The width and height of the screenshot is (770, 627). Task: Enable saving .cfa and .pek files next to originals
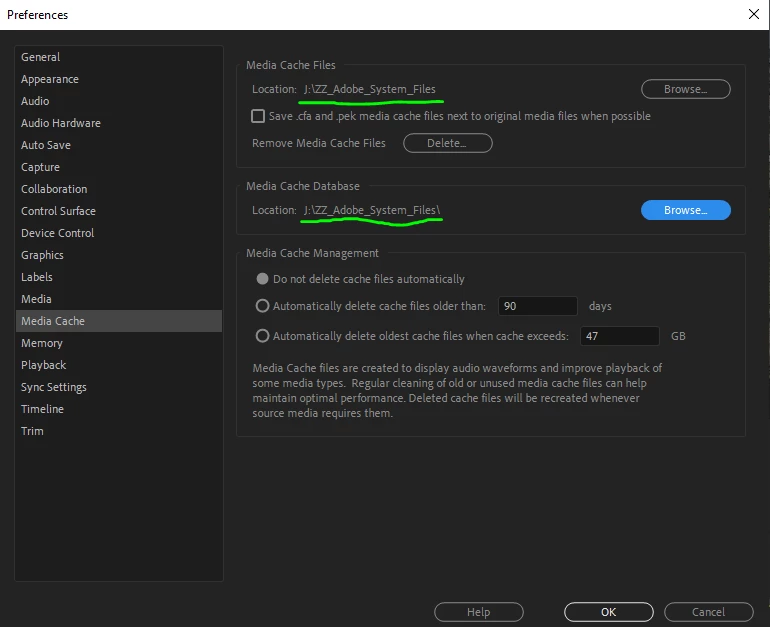tap(258, 116)
